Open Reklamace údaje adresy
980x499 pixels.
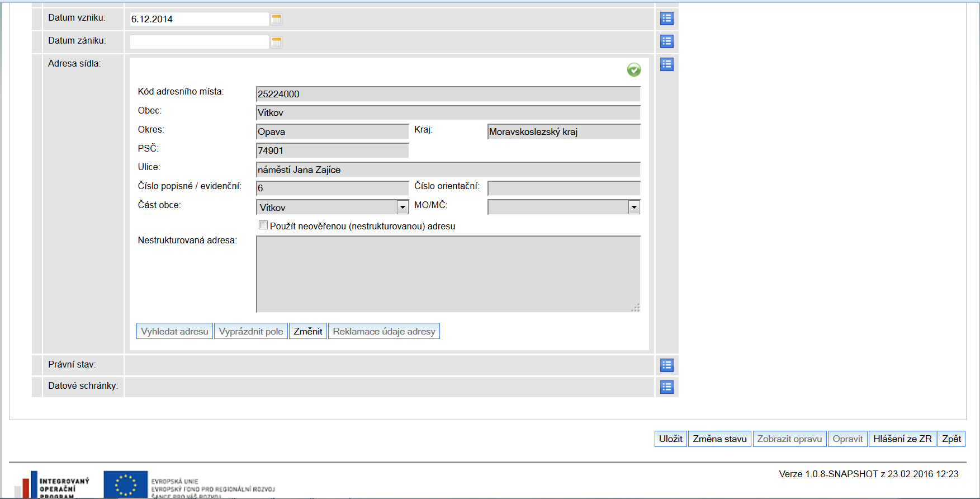[384, 331]
